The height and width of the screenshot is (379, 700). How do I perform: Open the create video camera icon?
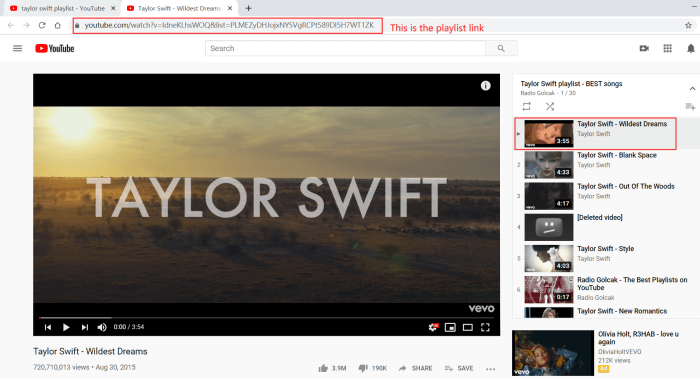pos(644,48)
